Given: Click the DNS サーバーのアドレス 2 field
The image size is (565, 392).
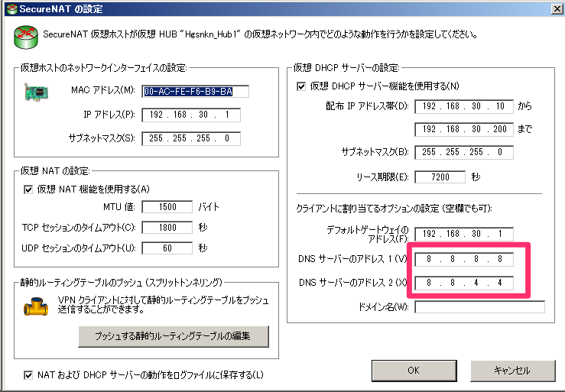Looking at the screenshot, I should click(x=464, y=283).
